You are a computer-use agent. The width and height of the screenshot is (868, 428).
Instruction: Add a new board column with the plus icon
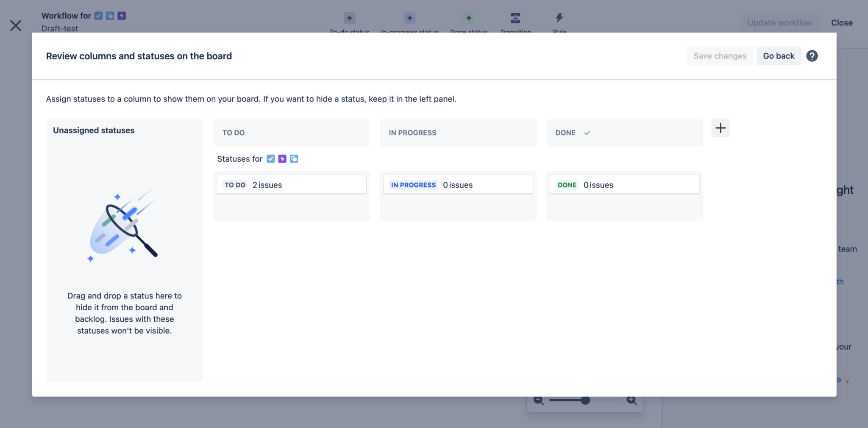click(720, 128)
